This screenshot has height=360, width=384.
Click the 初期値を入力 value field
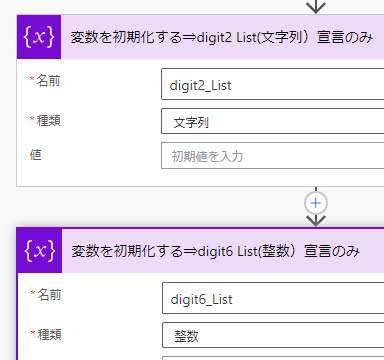[x=273, y=155]
